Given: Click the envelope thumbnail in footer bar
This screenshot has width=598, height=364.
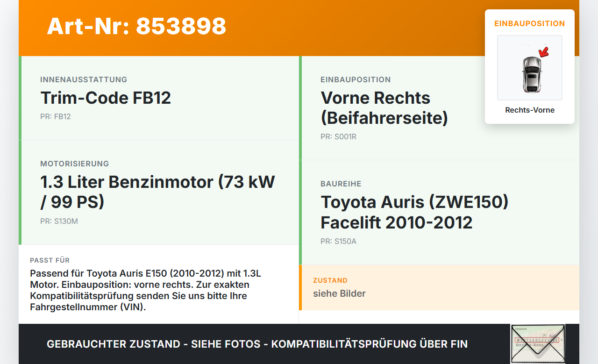Looking at the screenshot, I should point(537,343).
